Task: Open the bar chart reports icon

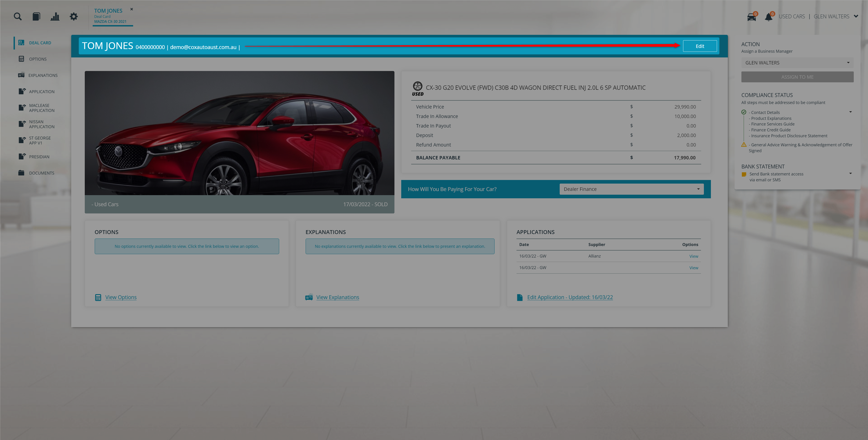Action: click(55, 16)
